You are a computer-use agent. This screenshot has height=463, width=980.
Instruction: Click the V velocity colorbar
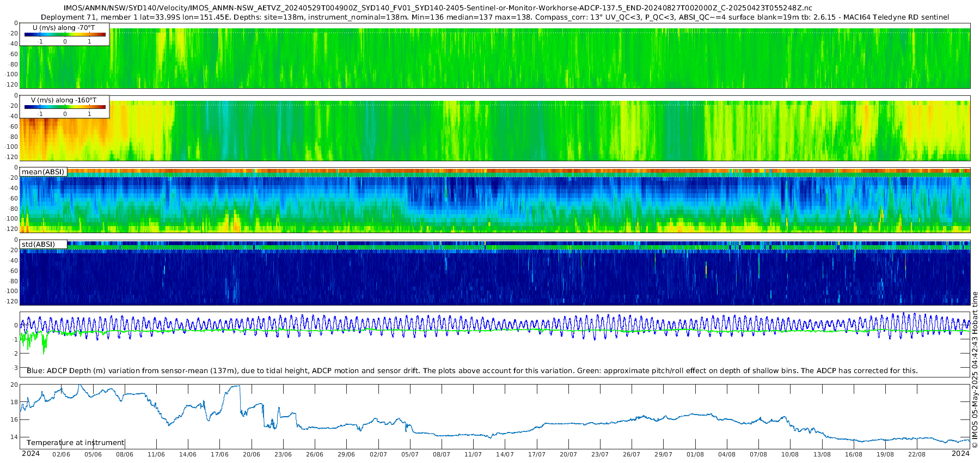65,107
